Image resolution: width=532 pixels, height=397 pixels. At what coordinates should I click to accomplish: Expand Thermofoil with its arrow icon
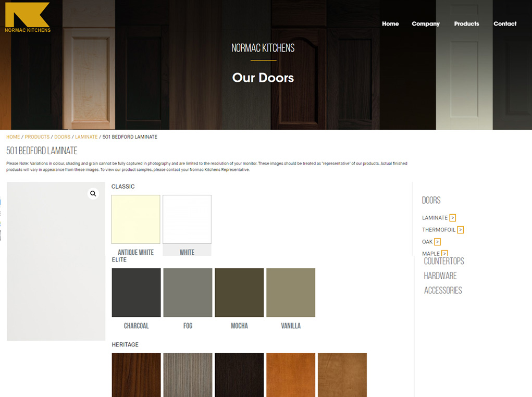tap(461, 230)
